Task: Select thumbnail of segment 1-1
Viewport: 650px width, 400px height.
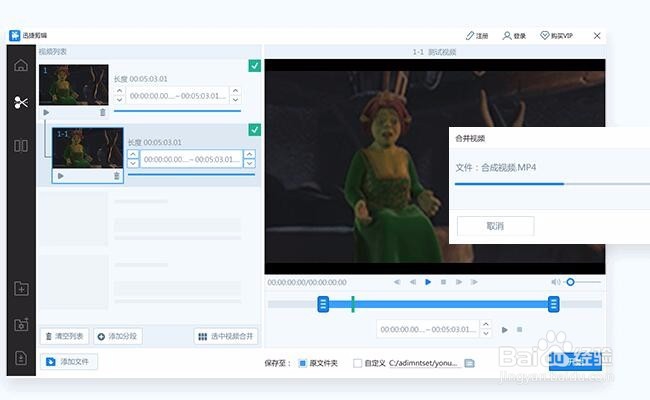Action: pyautogui.click(x=87, y=148)
